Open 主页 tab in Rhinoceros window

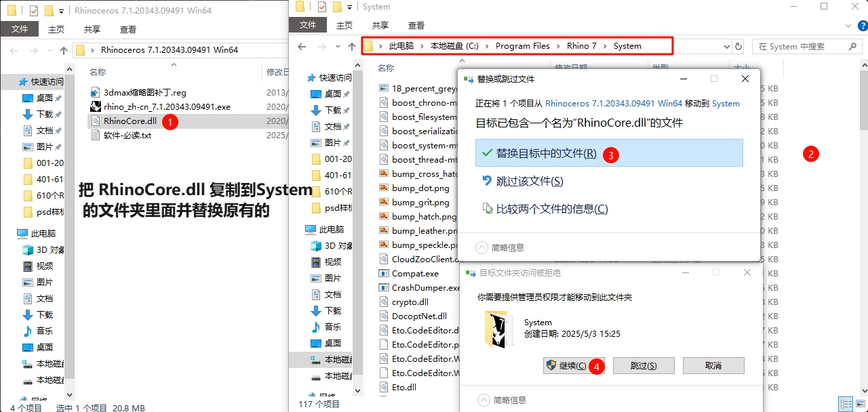(56, 29)
